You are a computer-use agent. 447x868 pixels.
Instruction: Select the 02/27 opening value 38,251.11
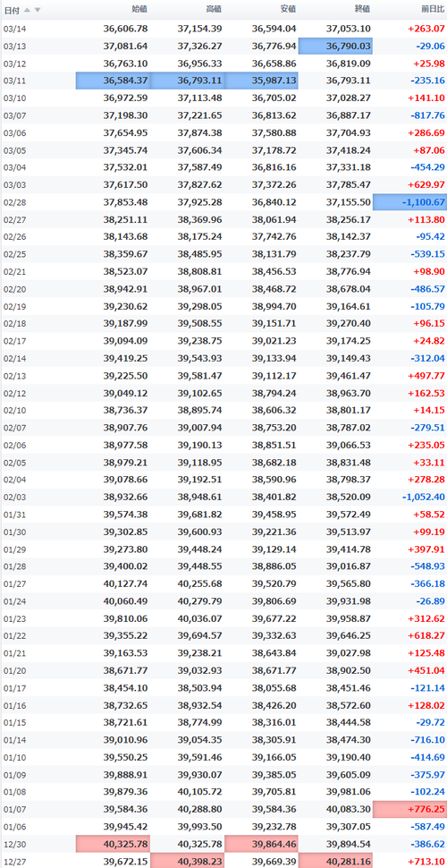coord(125,220)
